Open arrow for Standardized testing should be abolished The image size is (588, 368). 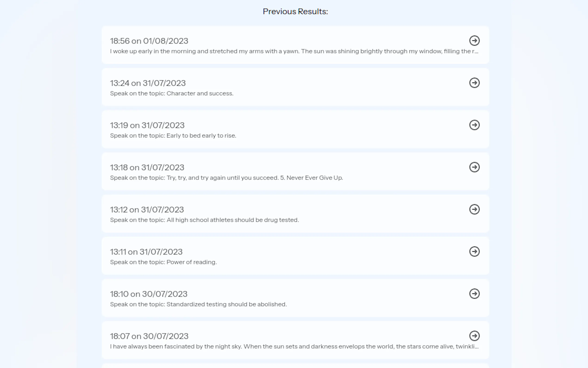(x=474, y=294)
